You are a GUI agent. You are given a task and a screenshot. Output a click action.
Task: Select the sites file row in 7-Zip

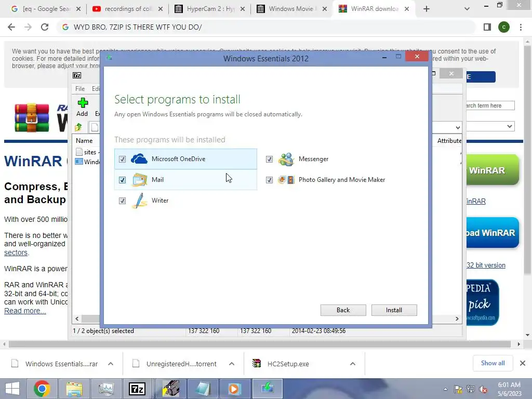pyautogui.click(x=87, y=152)
